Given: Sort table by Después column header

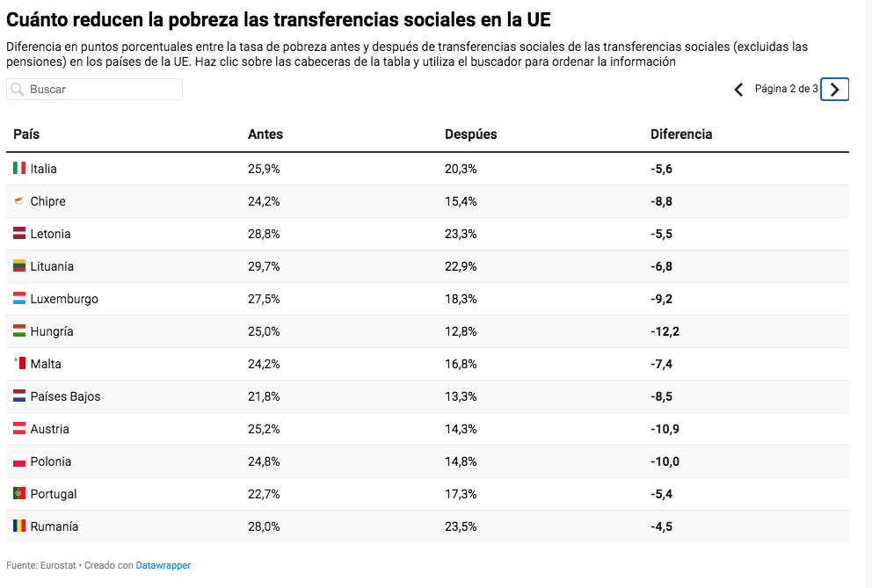Looking at the screenshot, I should tap(470, 134).
